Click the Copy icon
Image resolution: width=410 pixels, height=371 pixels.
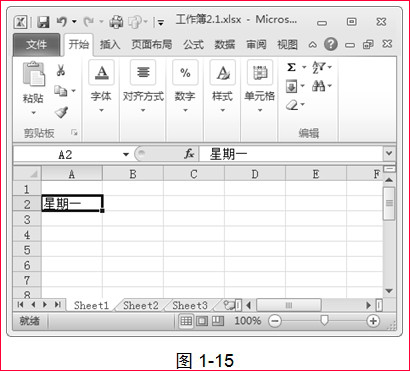[61, 90]
